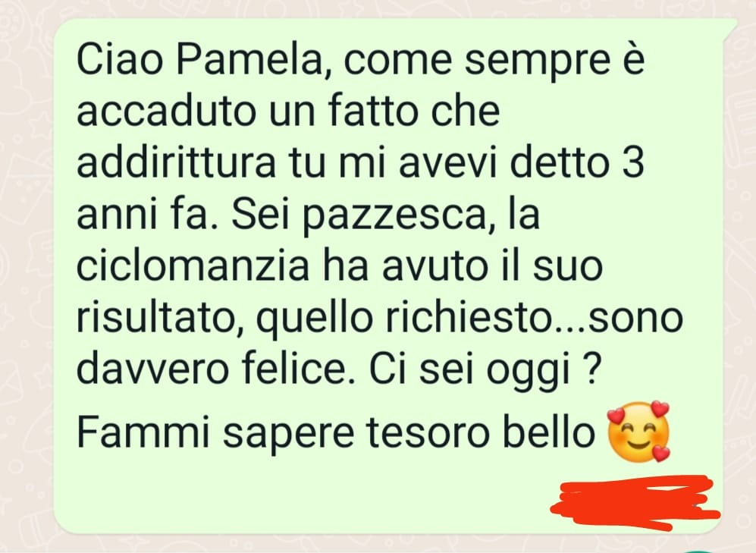Click the number "3" in the message

632,162
